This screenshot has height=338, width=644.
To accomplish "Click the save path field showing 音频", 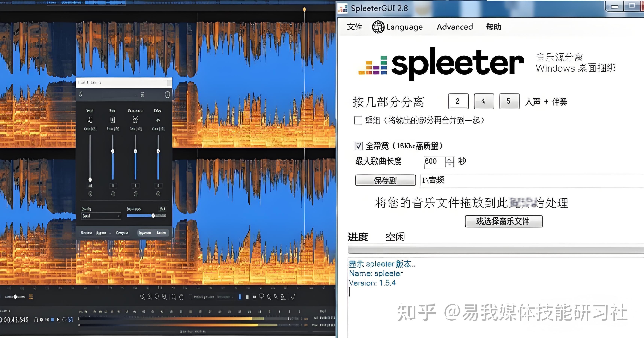I will click(532, 181).
